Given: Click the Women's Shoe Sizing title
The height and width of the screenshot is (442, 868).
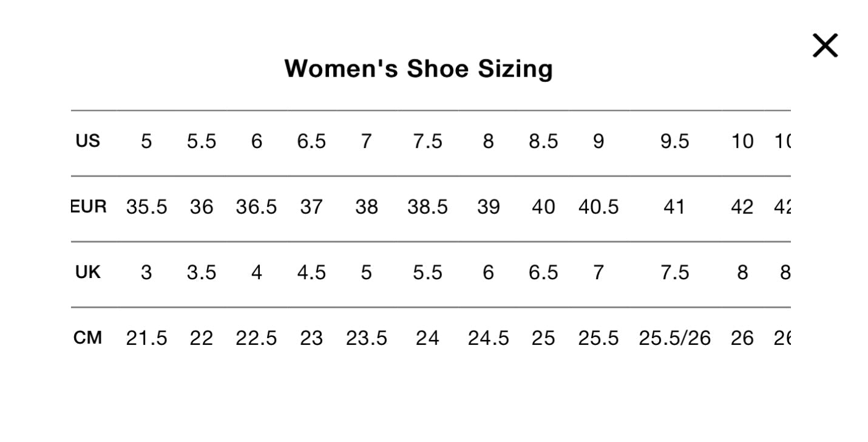Looking at the screenshot, I should point(419,69).
